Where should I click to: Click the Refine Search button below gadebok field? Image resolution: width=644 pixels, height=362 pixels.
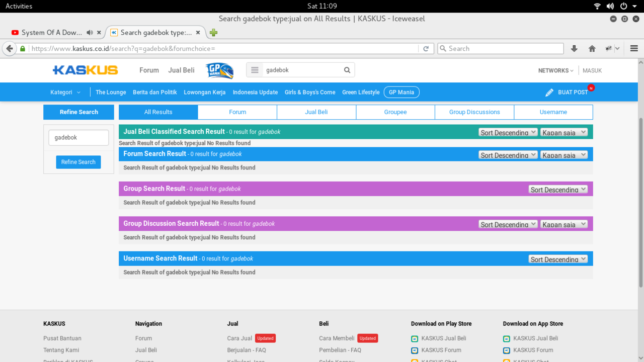78,162
